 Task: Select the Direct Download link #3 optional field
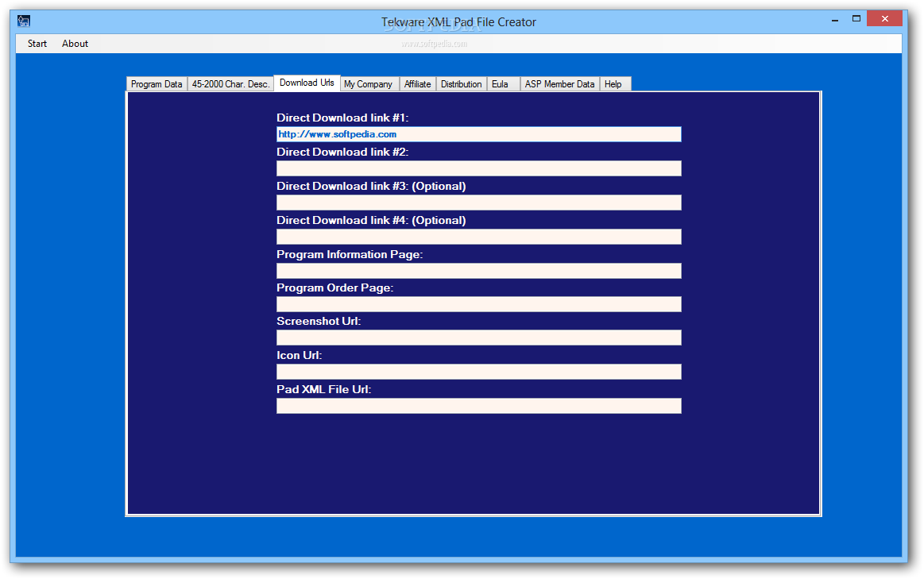pos(478,203)
